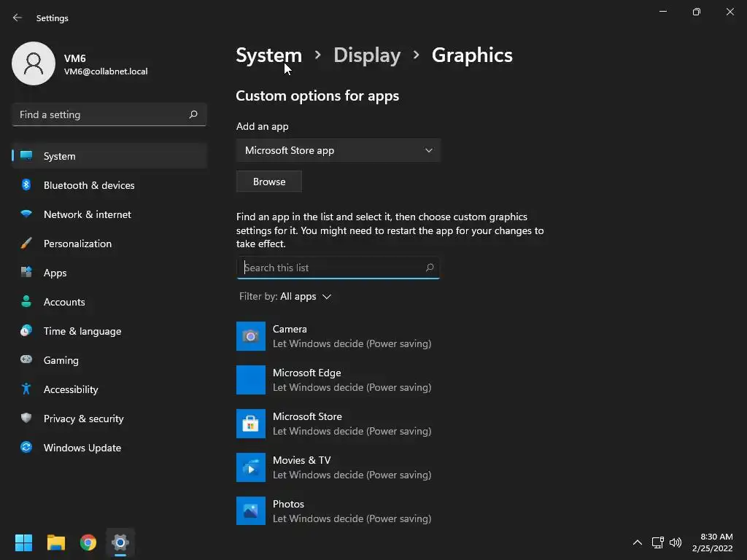Click the Search this list field
The height and width of the screenshot is (560, 747).
(332, 268)
